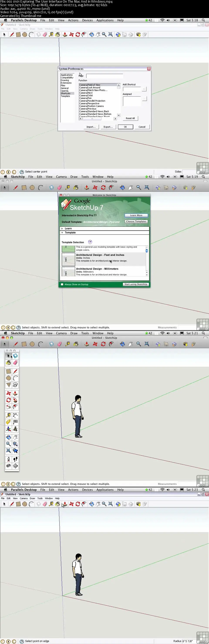Pick Tape Measure in Welcome frame toolbar
Screen dimensions: 209x644
(x=67, y=188)
